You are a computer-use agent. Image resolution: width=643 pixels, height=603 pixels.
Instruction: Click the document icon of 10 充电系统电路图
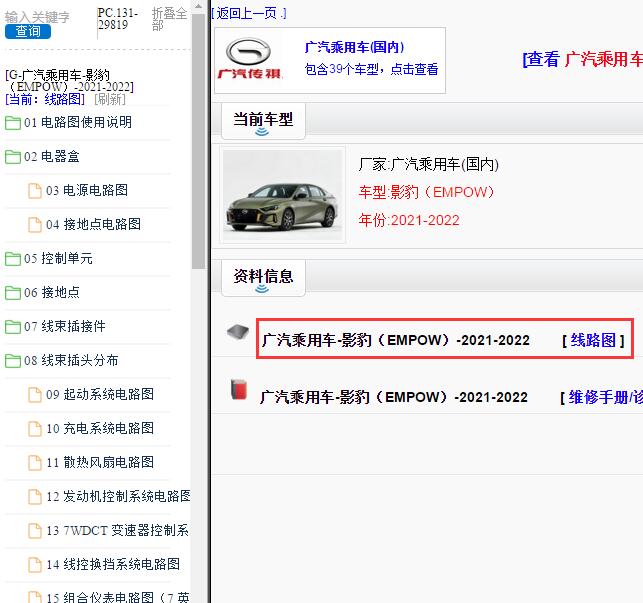tap(35, 429)
